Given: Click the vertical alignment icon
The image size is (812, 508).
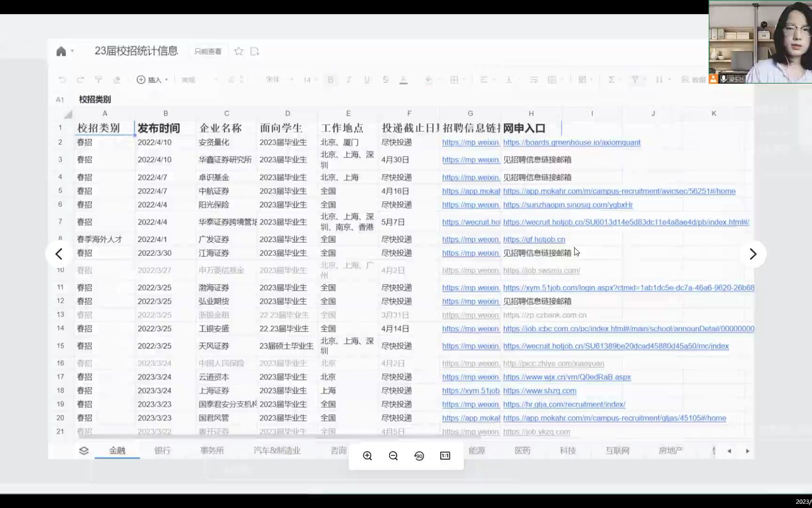Looking at the screenshot, I should [x=509, y=80].
